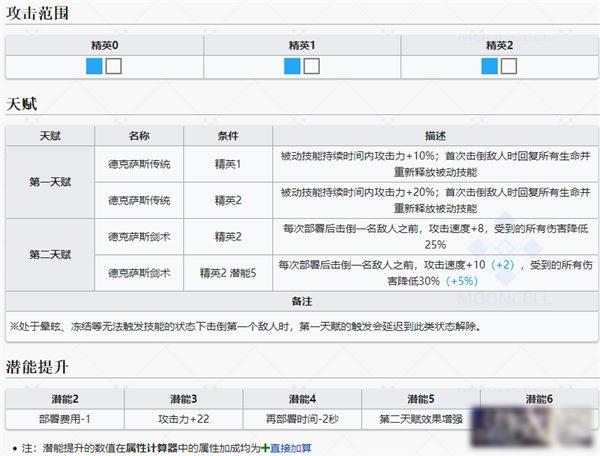Click the 攻击力+20% talent description
The image size is (600, 456).
[x=435, y=200]
